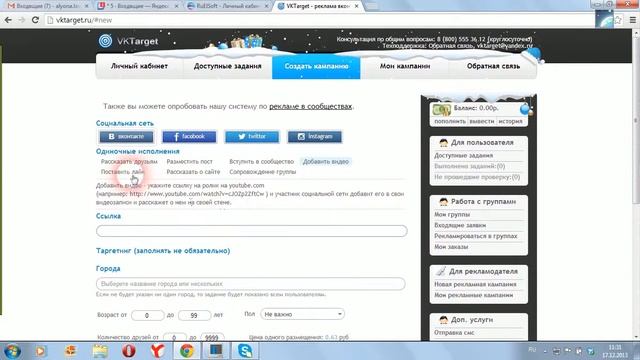Select the Twitter social network button
This screenshot has width=640, height=360.
pos(252,136)
